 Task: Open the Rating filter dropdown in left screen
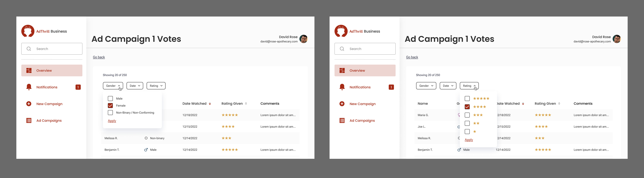(156, 86)
